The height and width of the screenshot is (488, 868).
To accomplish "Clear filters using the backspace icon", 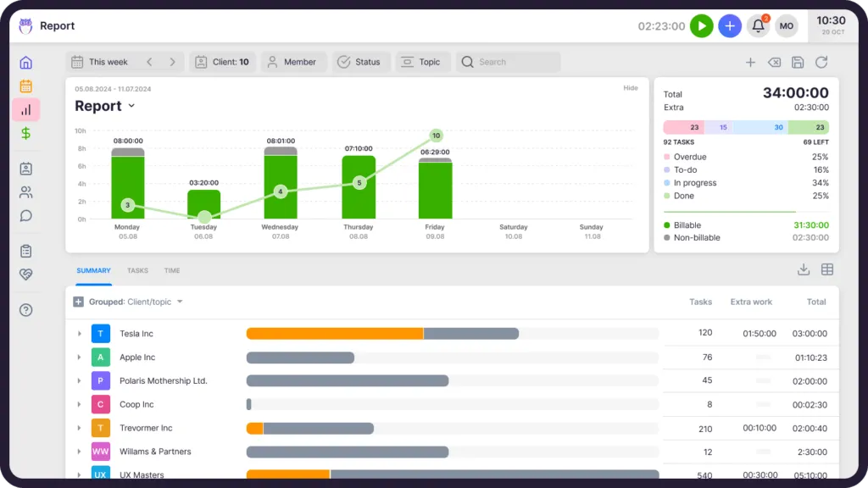I will [773, 62].
